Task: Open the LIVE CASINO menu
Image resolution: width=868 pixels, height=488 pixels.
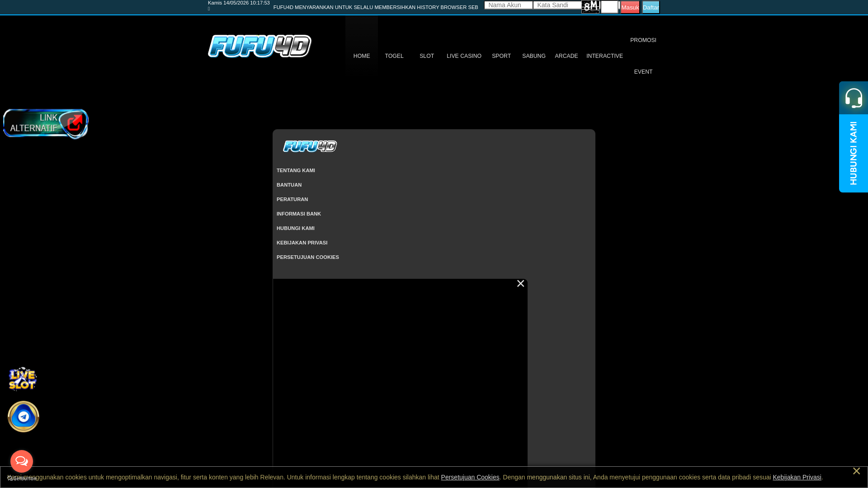Action: [x=464, y=56]
